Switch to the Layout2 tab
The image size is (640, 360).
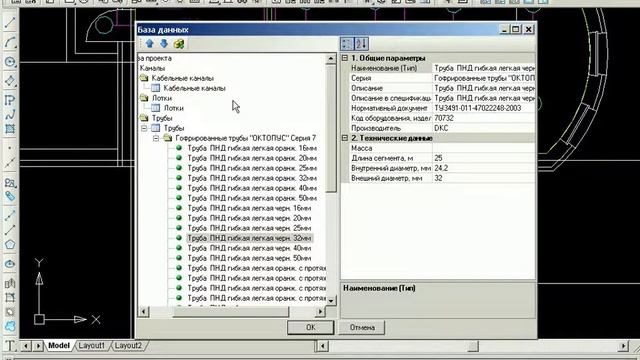[x=128, y=346]
